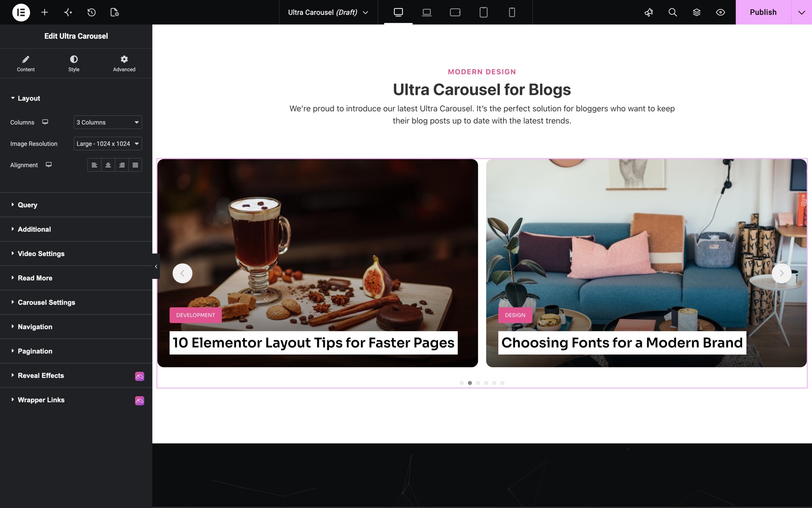Switch to Tablet landscape preview
812x508 pixels.
click(x=455, y=12)
